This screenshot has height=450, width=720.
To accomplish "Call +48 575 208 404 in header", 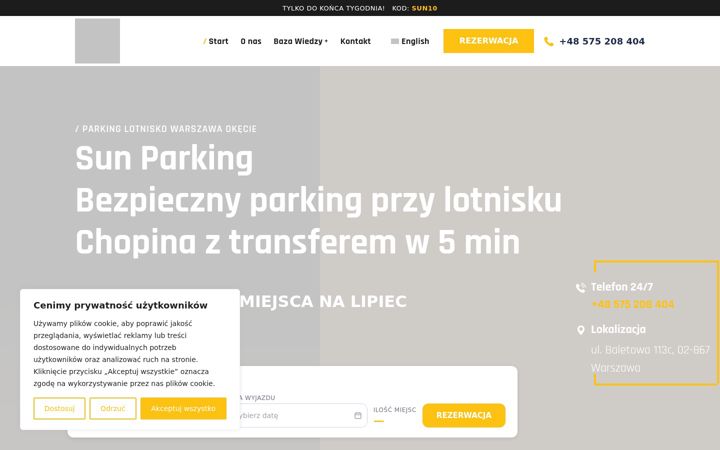I will 602,41.
